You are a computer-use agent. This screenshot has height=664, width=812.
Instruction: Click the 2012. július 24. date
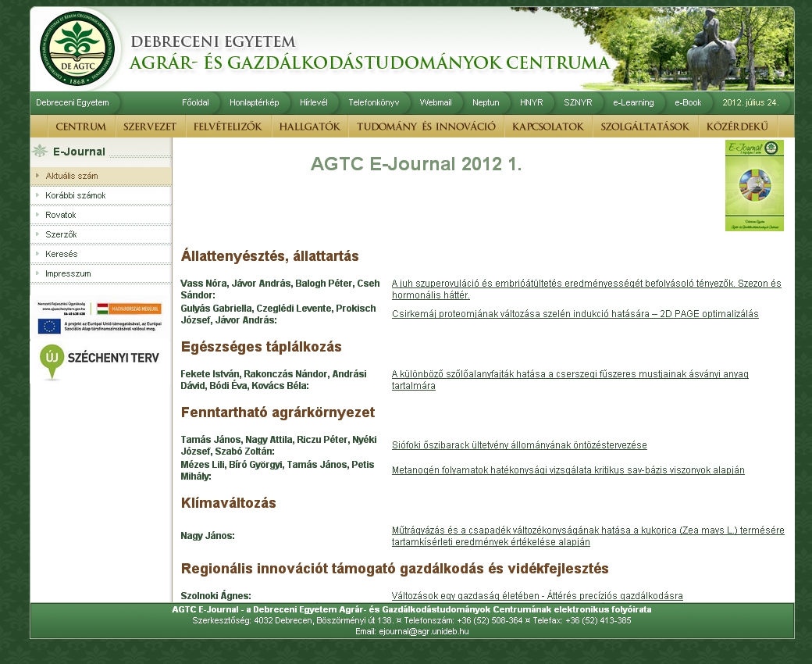[750, 102]
